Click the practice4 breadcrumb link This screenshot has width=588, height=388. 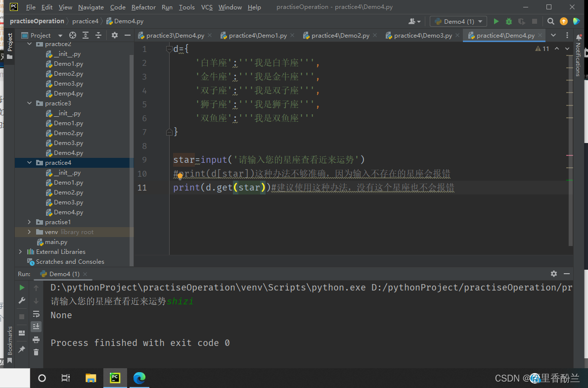tap(85, 21)
